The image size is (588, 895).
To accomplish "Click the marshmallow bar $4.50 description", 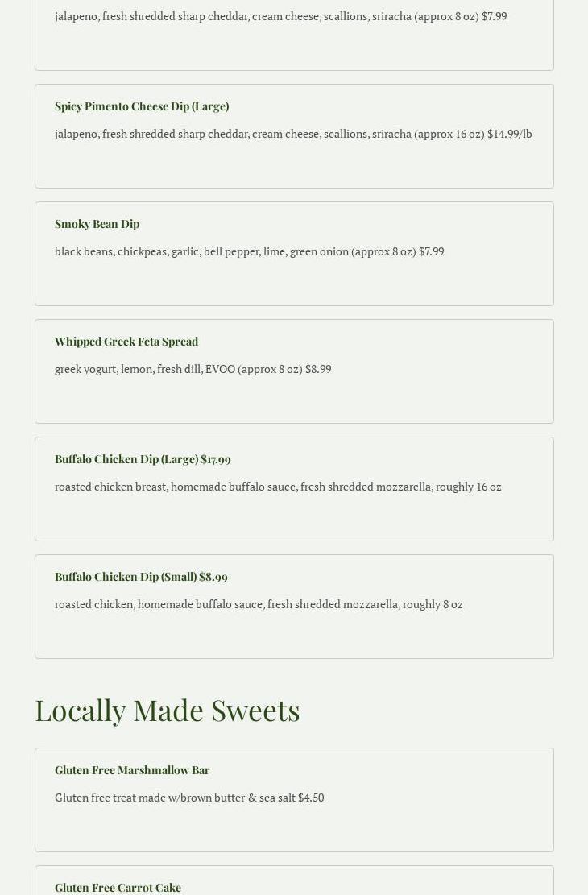I will click(x=189, y=798).
